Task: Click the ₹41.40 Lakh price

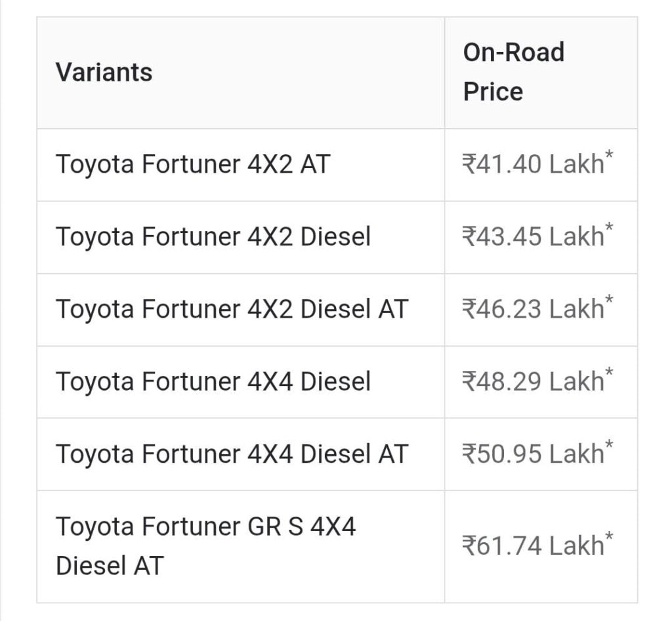Action: 532,165
